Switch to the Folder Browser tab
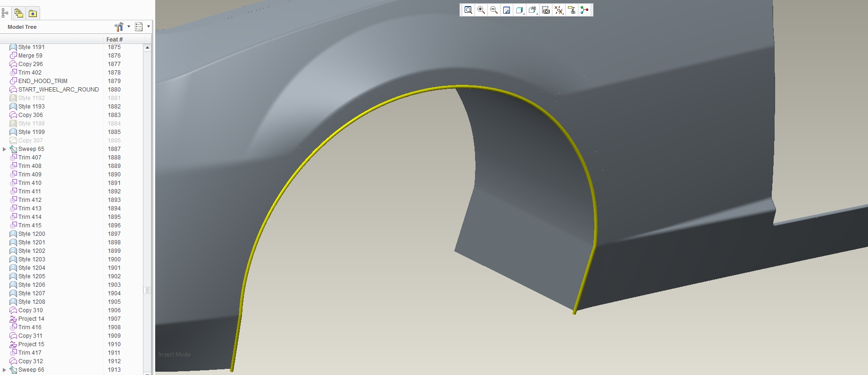Image resolution: width=868 pixels, height=375 pixels. point(19,13)
